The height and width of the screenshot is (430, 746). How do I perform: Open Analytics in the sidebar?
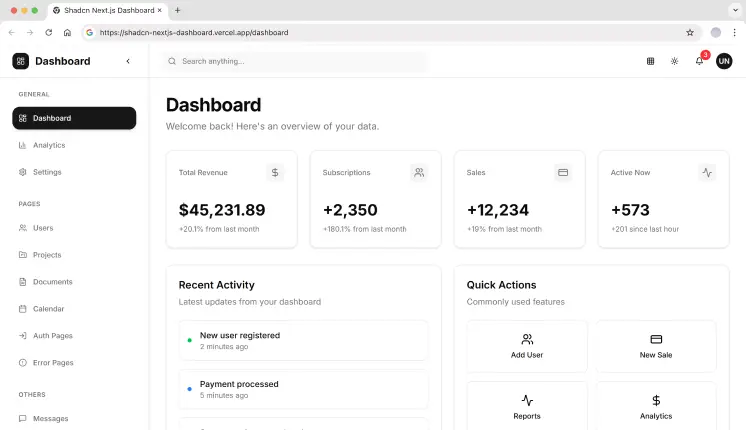pyautogui.click(x=74, y=145)
